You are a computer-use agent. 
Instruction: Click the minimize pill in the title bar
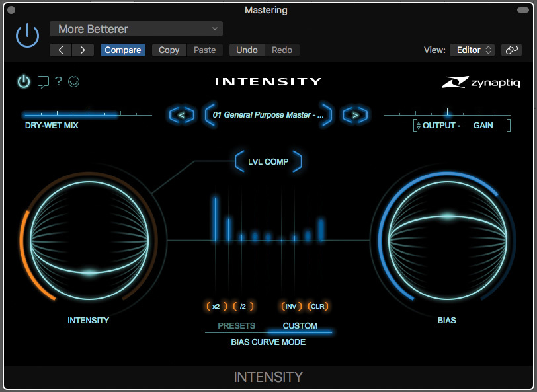click(523, 10)
